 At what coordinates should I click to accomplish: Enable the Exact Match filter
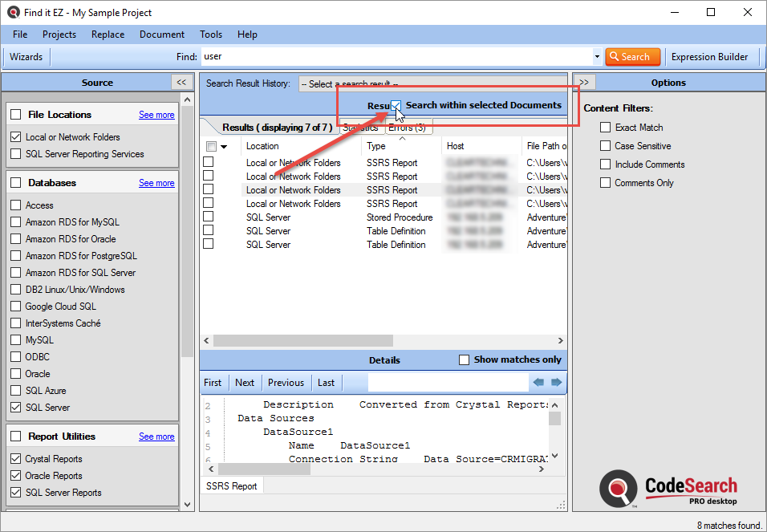pyautogui.click(x=605, y=128)
